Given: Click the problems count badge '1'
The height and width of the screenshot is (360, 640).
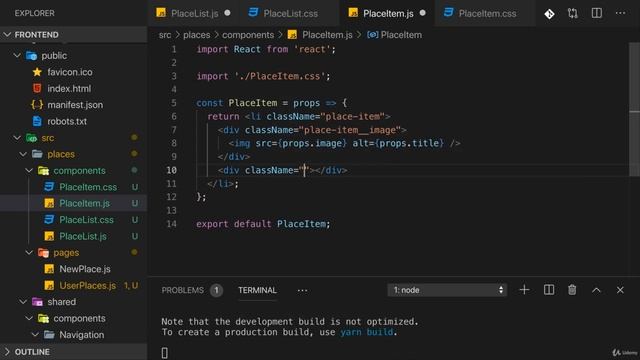Looking at the screenshot, I should click(x=216, y=290).
